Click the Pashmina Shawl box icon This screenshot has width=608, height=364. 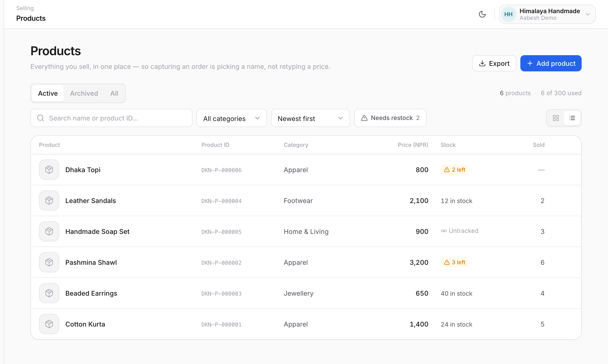pyautogui.click(x=49, y=262)
